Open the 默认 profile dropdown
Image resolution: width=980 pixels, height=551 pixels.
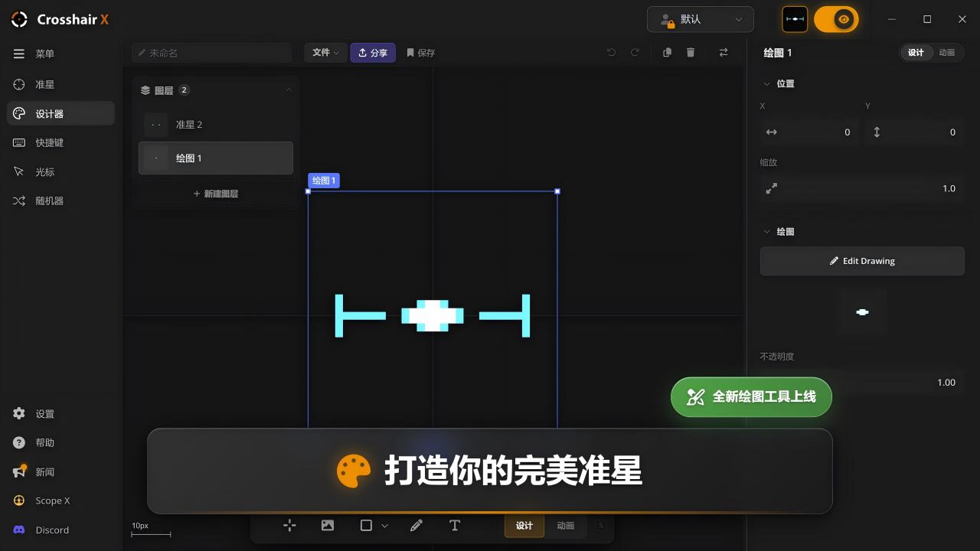pos(701,19)
